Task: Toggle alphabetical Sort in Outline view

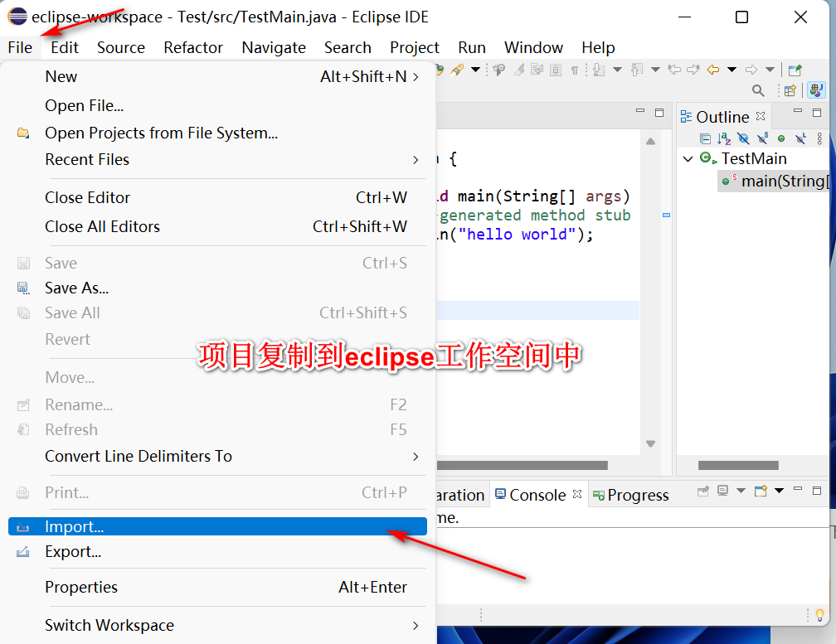Action: point(724,139)
